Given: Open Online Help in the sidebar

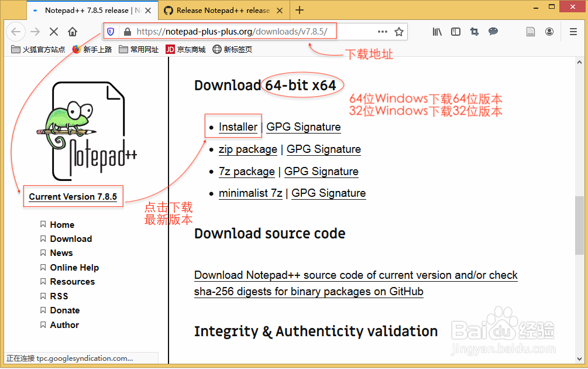Looking at the screenshot, I should tap(74, 268).
